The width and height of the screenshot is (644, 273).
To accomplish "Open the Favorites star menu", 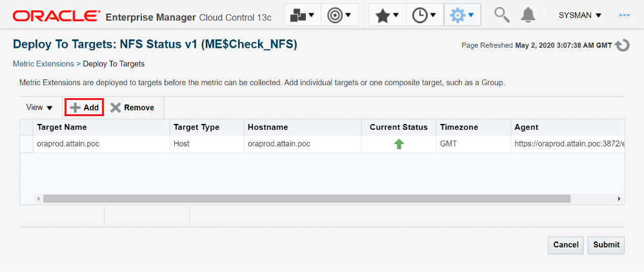I will (387, 15).
